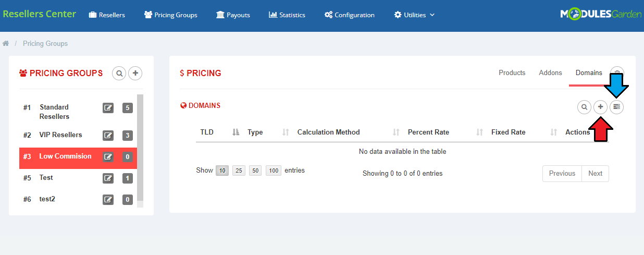Edit the VIP Resellers group
This screenshot has width=644, height=255.
(108, 135)
